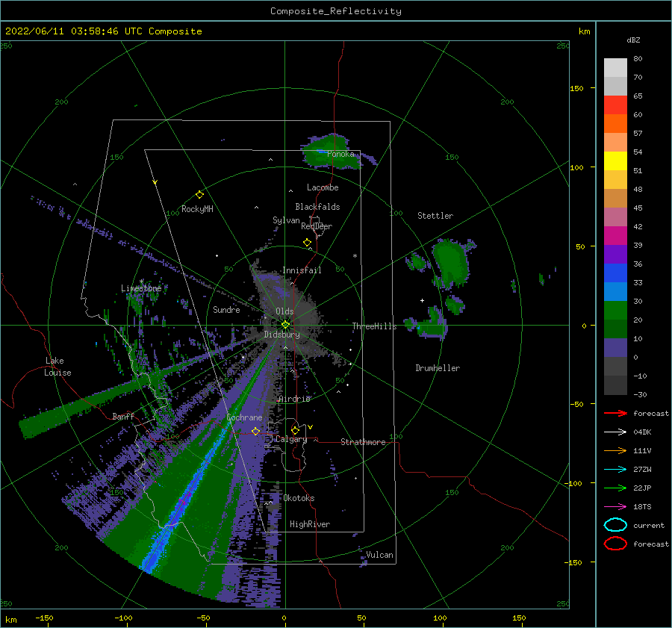Click the Sylvan town label
Viewport: 672px width, 628px height.
point(286,220)
